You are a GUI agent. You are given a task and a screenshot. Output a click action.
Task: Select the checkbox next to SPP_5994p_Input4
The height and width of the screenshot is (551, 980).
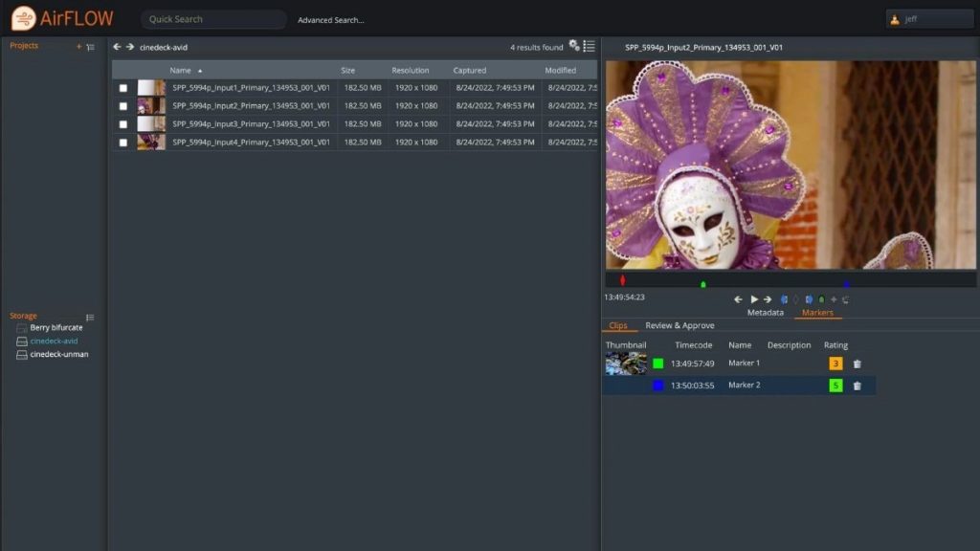(x=122, y=142)
